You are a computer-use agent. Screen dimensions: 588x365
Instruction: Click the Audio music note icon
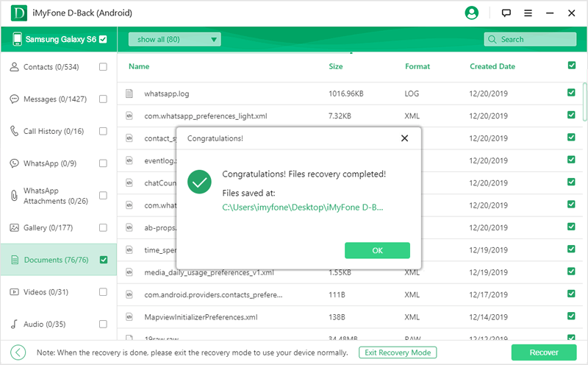[14, 324]
